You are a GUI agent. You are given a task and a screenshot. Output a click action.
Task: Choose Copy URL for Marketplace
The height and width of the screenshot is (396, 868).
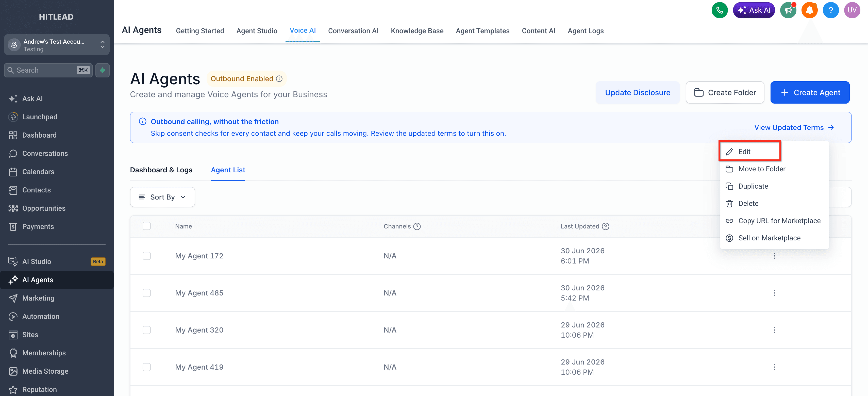click(x=774, y=220)
